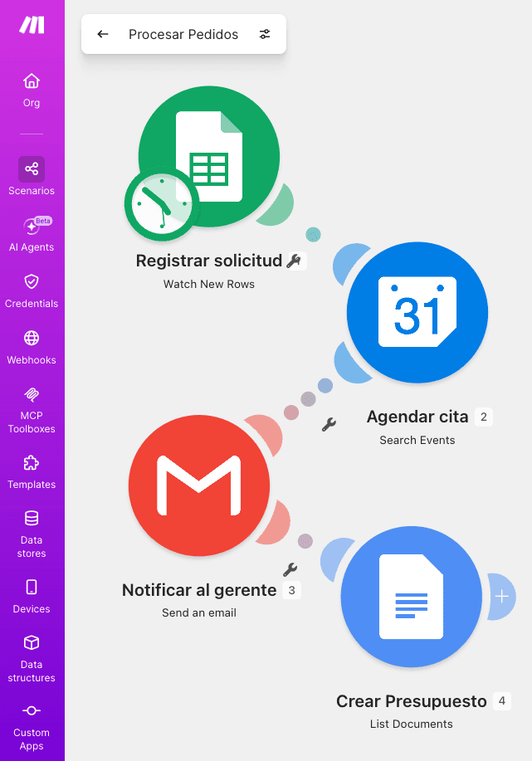Open scenario settings sliders icon
Viewport: 532px width, 761px height.
tap(265, 34)
